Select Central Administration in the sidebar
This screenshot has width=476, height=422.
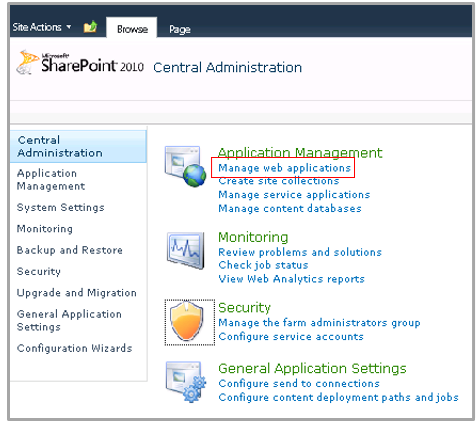(78, 146)
